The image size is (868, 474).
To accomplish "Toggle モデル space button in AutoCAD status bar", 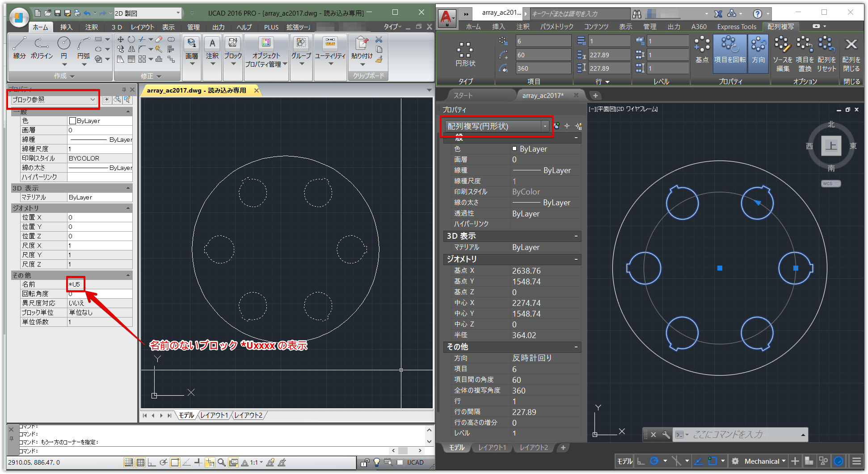I will tap(624, 461).
